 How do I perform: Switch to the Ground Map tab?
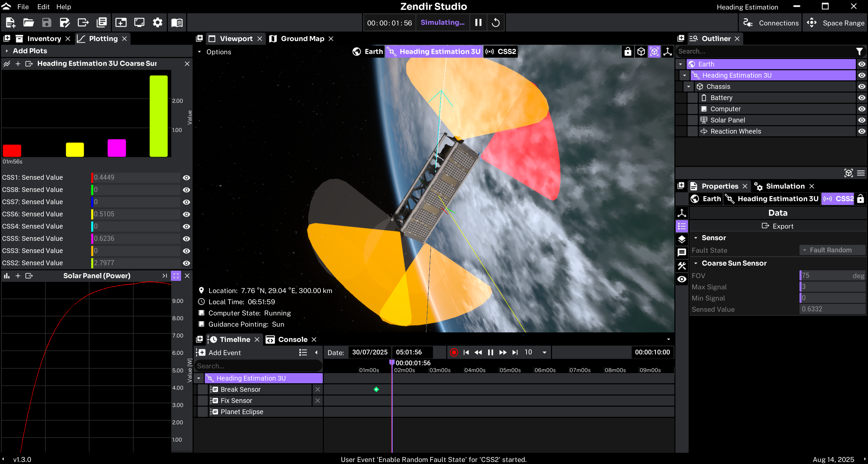click(301, 38)
